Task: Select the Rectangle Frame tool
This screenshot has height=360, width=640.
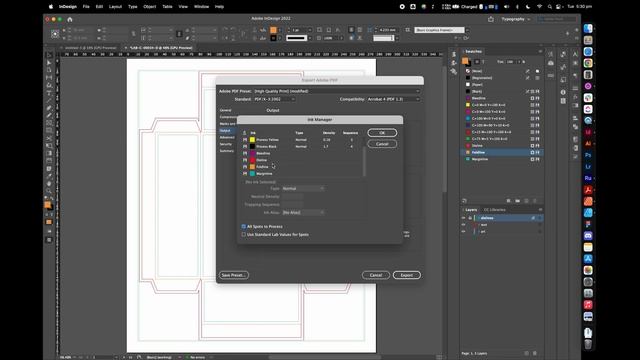Action: (x=49, y=123)
